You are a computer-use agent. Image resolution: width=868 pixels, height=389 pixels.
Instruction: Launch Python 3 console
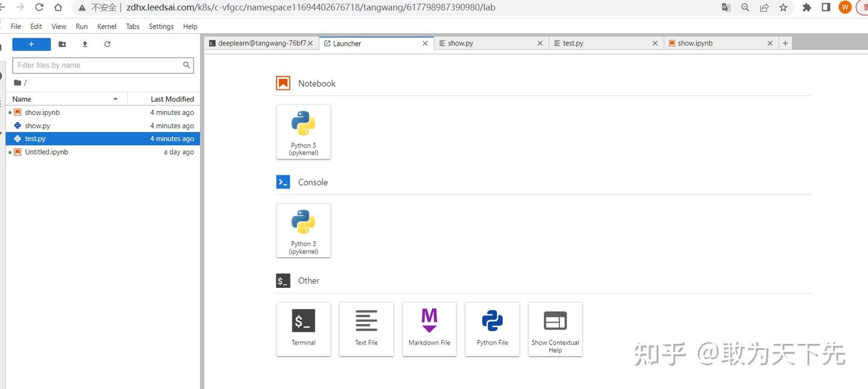303,231
